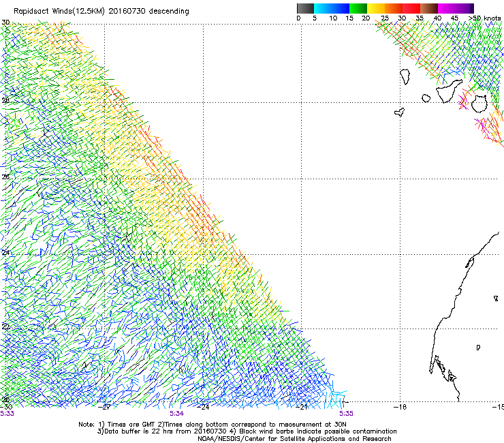Click the Tenerife island outline
This screenshot has width=504, height=443.
pyautogui.click(x=449, y=91)
